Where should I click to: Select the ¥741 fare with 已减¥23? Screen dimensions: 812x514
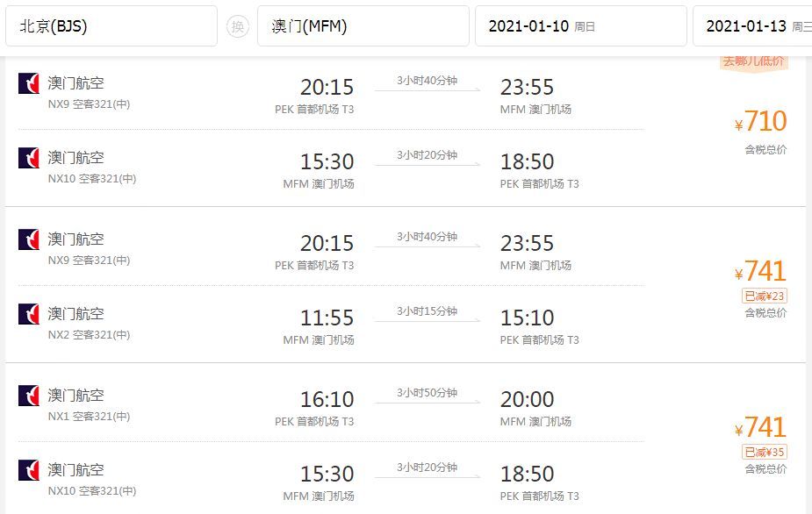[x=761, y=271]
